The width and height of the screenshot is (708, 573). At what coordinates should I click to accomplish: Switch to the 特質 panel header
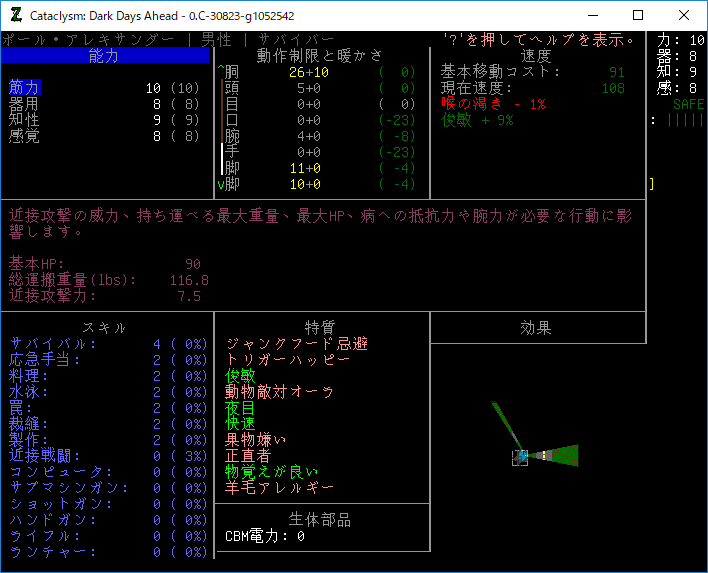[320, 328]
